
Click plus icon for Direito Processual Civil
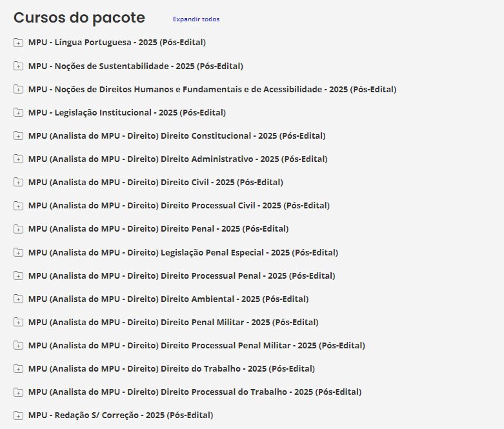(x=18, y=206)
